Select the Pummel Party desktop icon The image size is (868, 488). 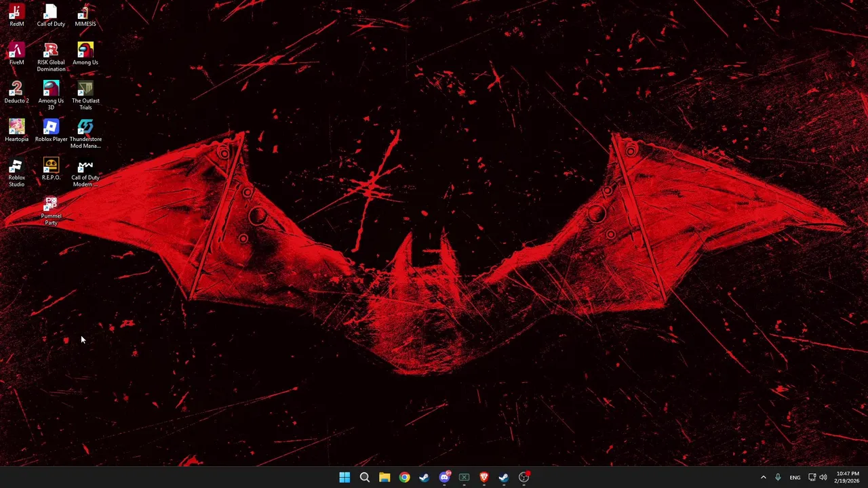51,211
